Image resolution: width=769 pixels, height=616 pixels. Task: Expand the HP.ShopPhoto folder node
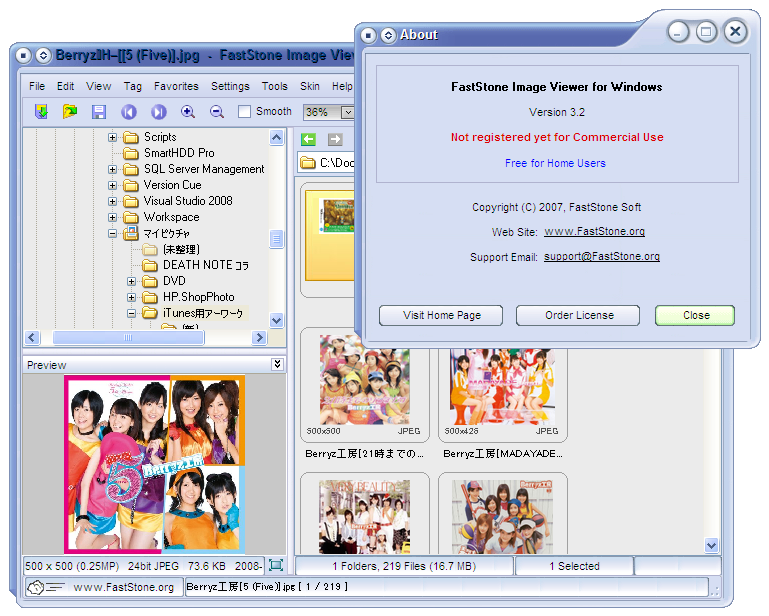tap(131, 297)
